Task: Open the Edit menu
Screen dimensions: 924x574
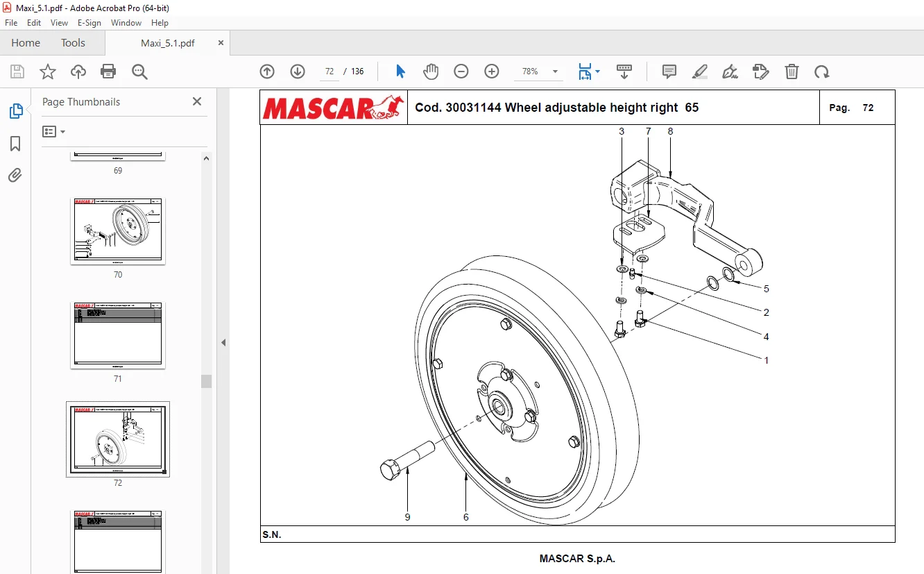Action: tap(34, 23)
